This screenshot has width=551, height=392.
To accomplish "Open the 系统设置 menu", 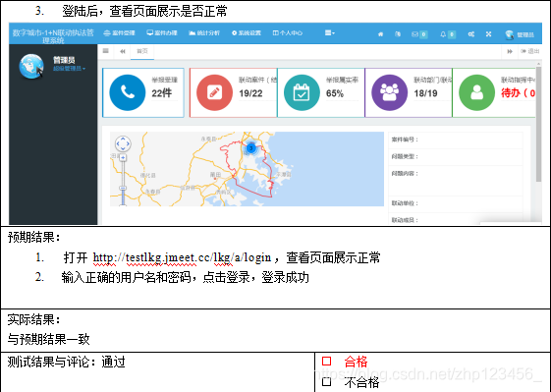I will [x=247, y=33].
